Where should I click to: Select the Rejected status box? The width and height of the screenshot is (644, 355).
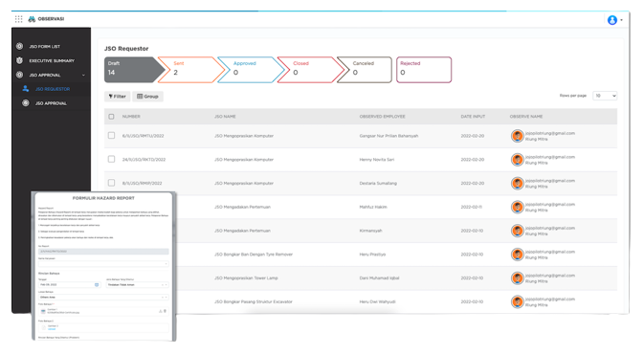click(x=424, y=70)
